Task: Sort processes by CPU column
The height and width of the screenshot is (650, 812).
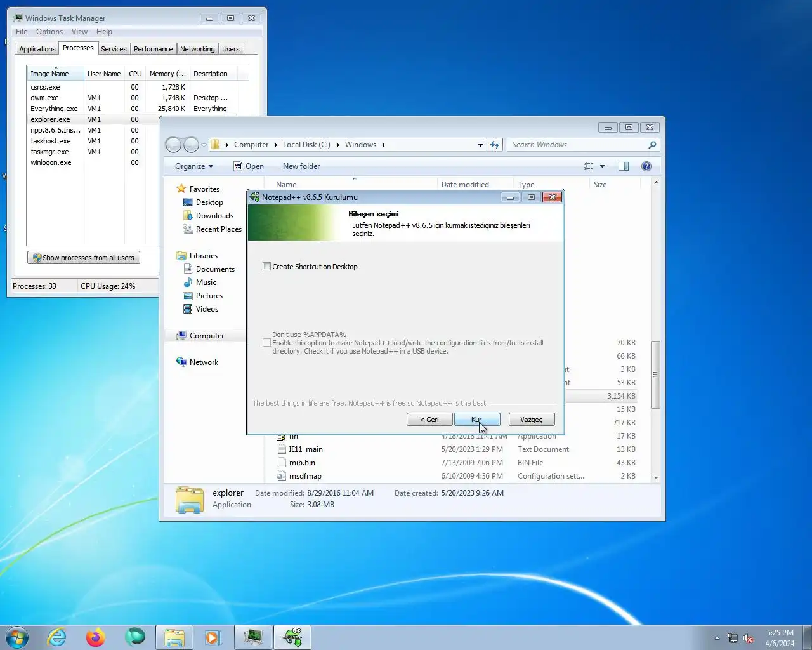Action: click(x=135, y=74)
